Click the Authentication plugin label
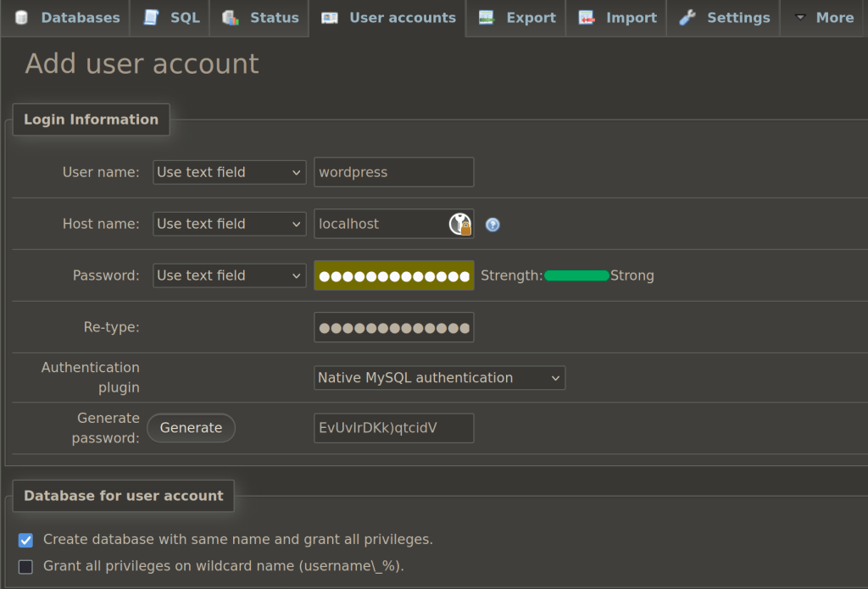This screenshot has width=868, height=589. pos(90,377)
